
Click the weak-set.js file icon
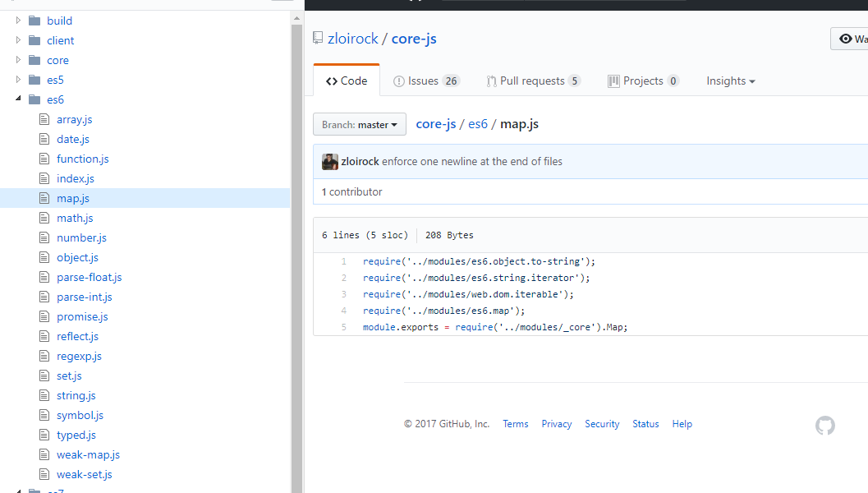click(x=44, y=475)
